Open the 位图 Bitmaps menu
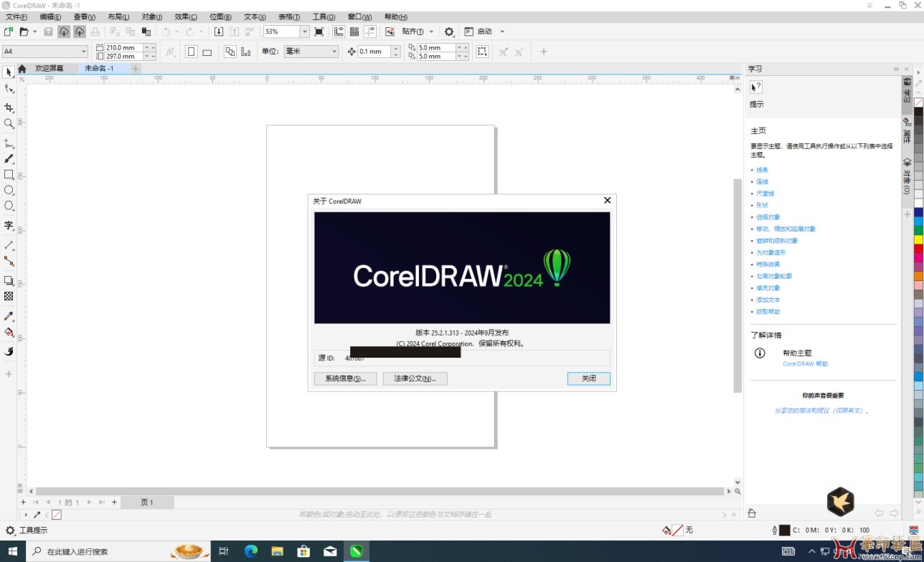 point(220,16)
